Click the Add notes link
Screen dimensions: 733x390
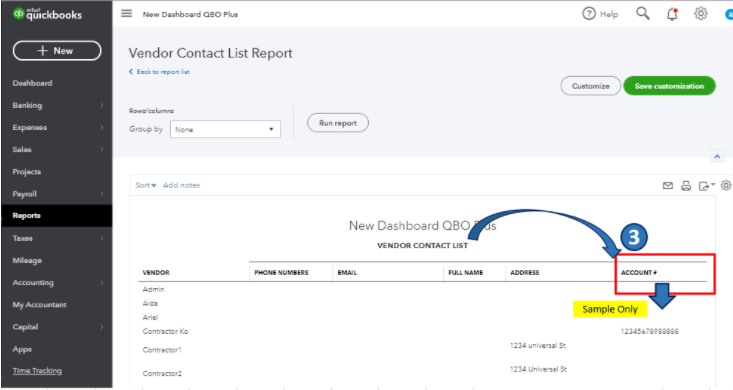pos(181,185)
